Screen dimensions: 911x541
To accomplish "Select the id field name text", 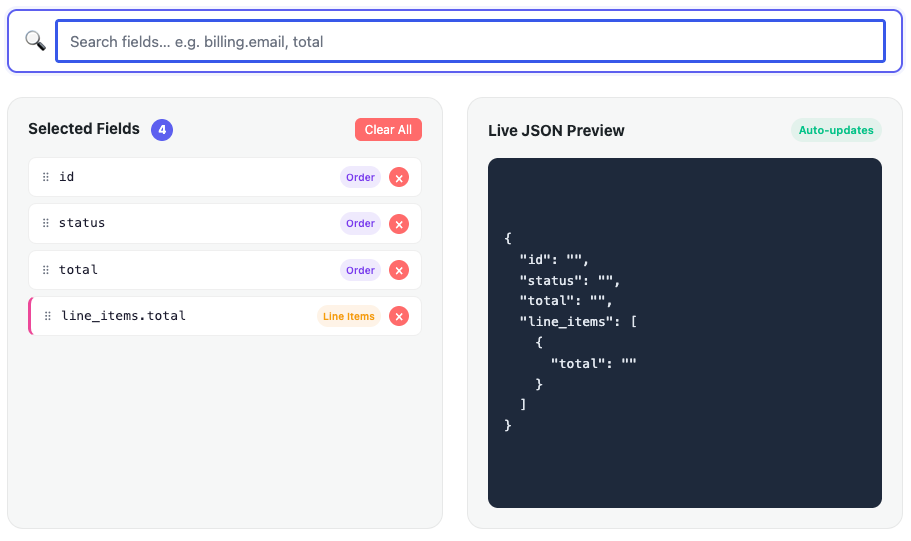I will click(x=66, y=177).
